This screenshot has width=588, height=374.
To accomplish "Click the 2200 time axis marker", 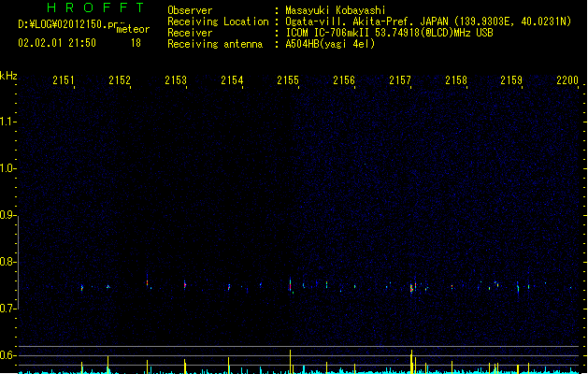I will coord(567,79).
